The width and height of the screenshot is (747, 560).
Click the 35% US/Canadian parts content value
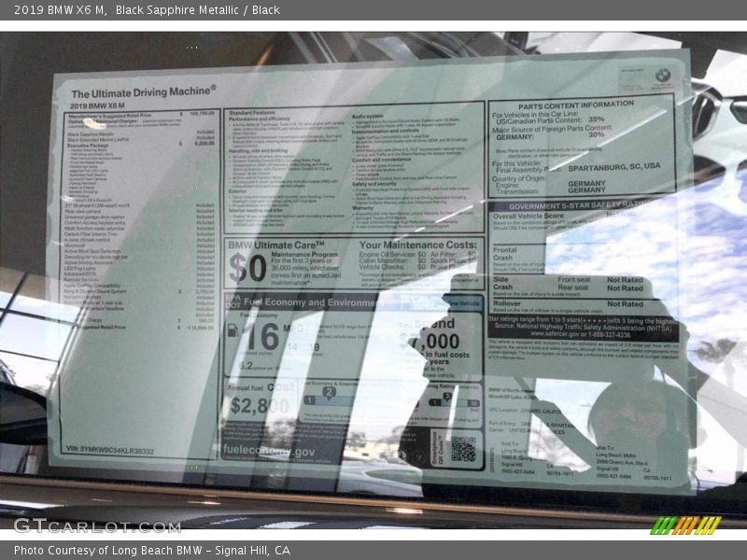pos(596,119)
